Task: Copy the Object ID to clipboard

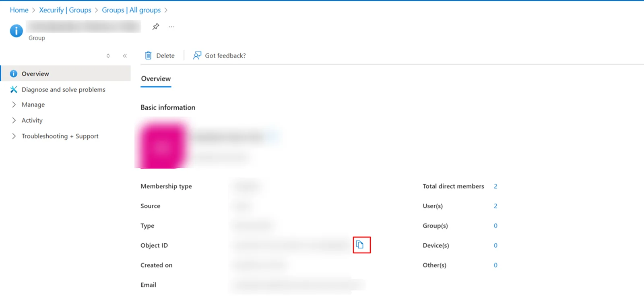Action: click(x=360, y=245)
